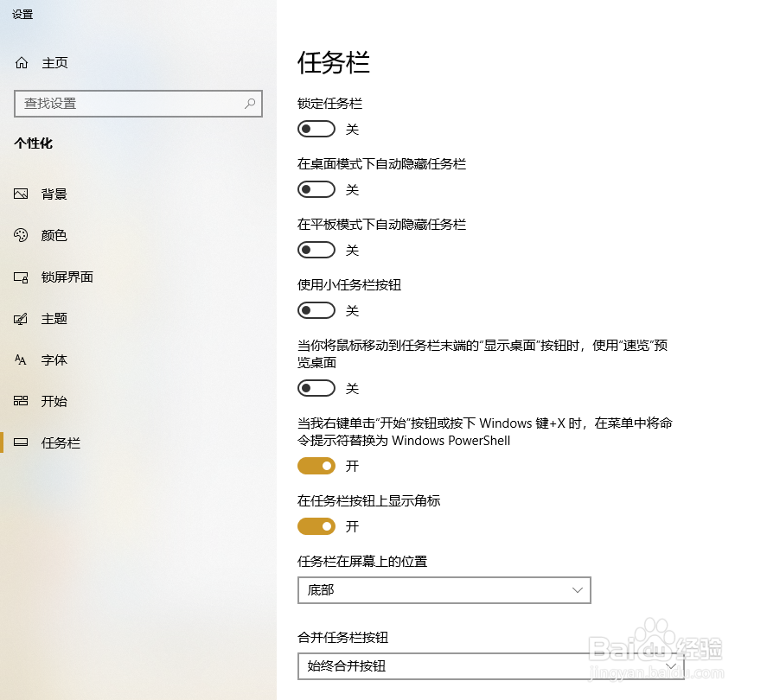Screen dimensions: 767x700
Task: Click the 开始 tiles icon
Action: click(x=21, y=401)
